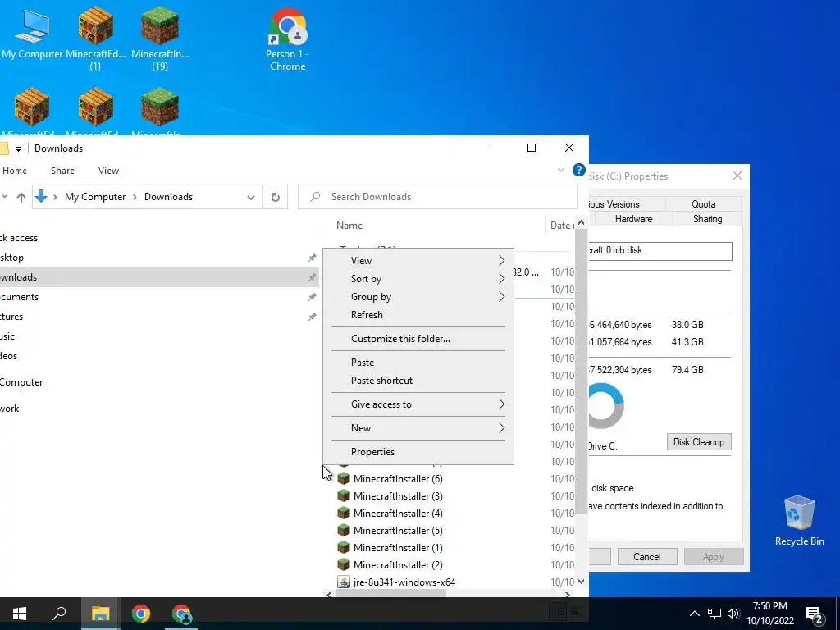This screenshot has height=630, width=840.
Task: Select Documents in navigation pane
Action: (x=159, y=297)
